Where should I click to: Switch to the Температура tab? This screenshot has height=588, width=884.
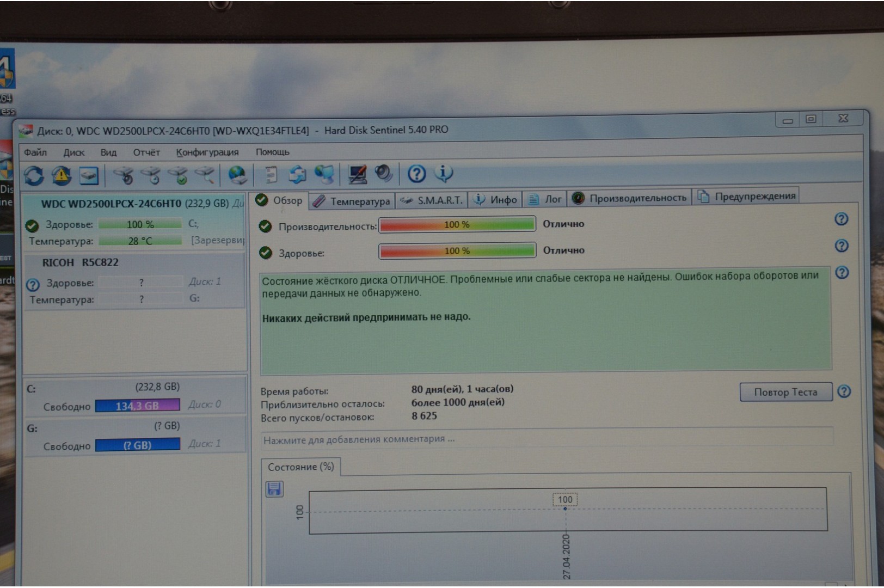pos(352,201)
